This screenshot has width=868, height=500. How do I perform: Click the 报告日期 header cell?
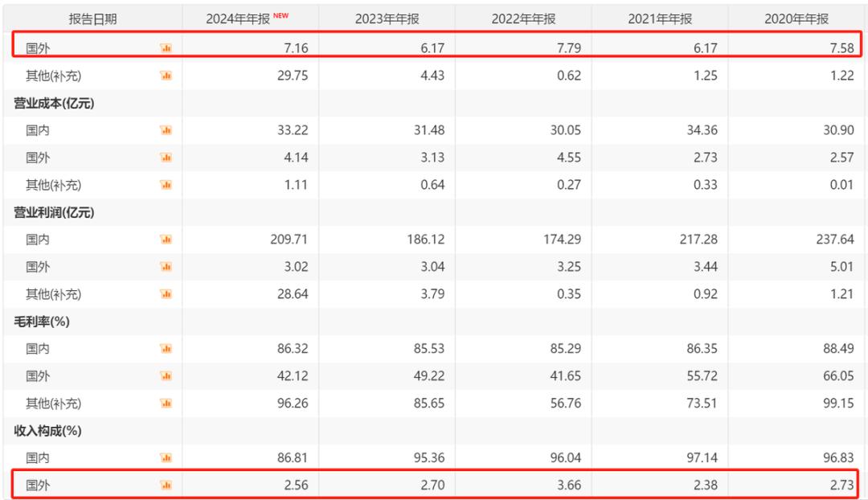click(x=92, y=19)
